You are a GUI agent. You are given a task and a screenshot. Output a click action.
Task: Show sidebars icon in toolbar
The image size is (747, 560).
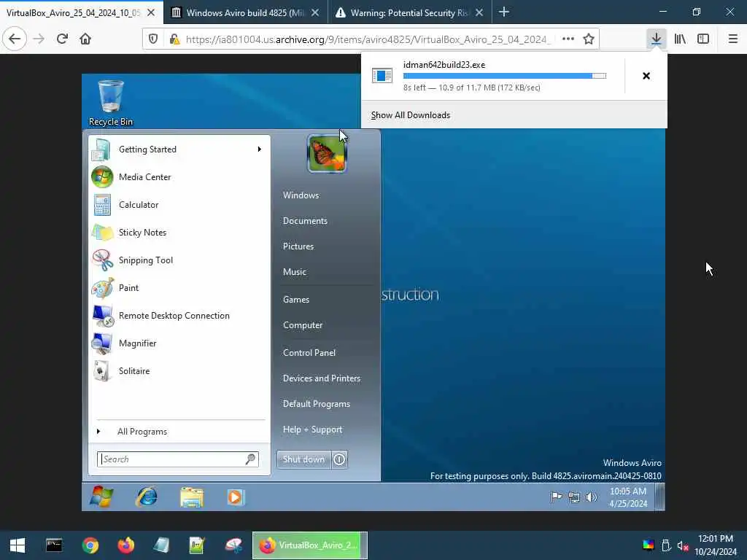point(703,39)
